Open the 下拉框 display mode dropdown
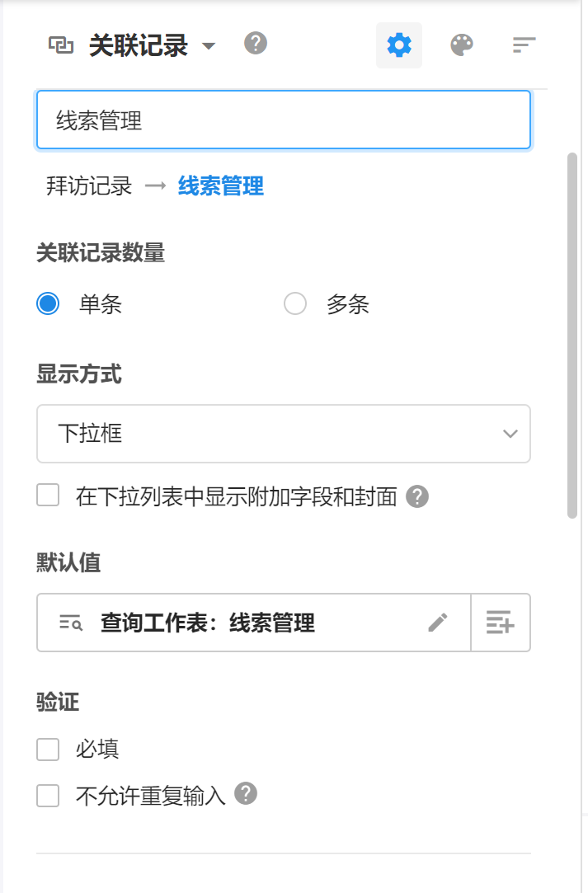This screenshot has width=588, height=893. click(x=283, y=434)
